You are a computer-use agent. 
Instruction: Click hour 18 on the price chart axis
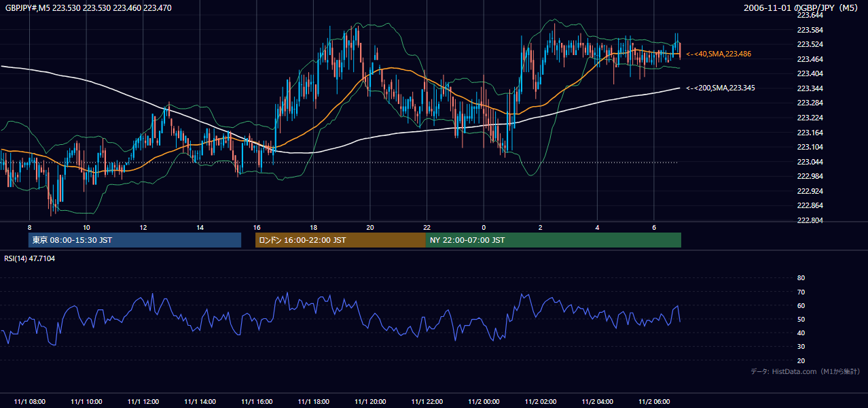tap(313, 227)
